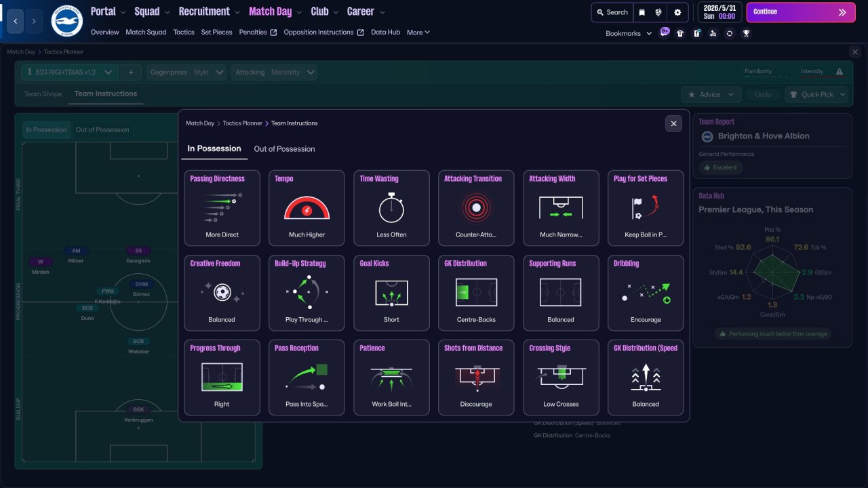Click the shirt icon in the bookmarks bar
The image size is (868, 488).
point(680,33)
